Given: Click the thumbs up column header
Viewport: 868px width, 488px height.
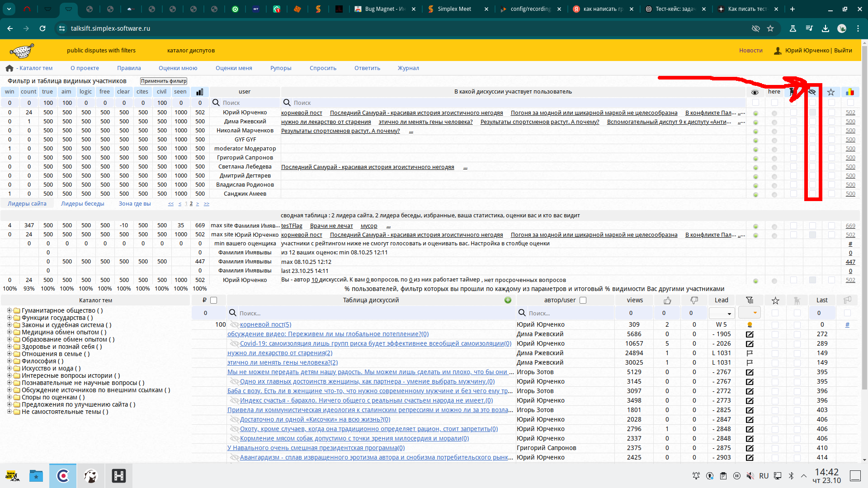Looking at the screenshot, I should click(667, 300).
